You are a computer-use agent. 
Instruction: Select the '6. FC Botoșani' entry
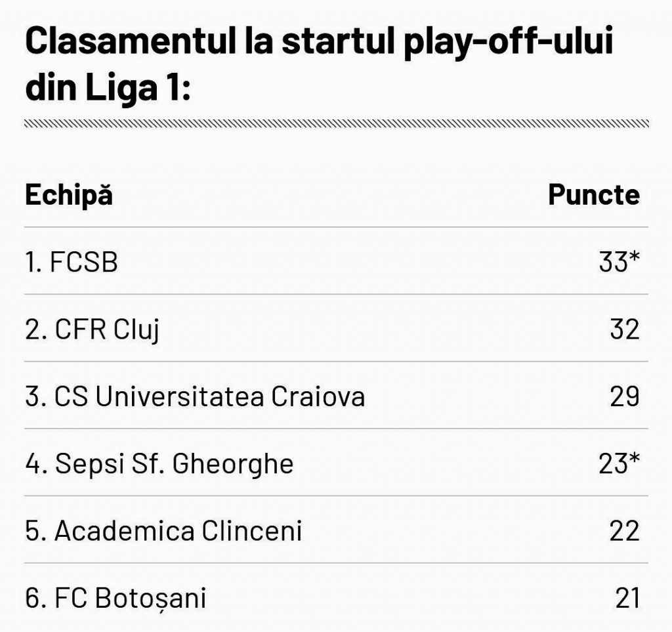pos(116,599)
